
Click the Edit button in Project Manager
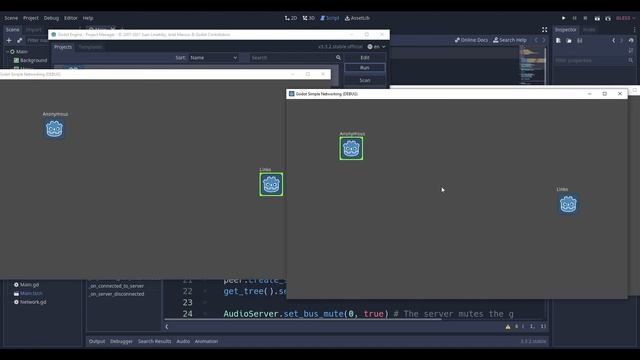pos(364,58)
